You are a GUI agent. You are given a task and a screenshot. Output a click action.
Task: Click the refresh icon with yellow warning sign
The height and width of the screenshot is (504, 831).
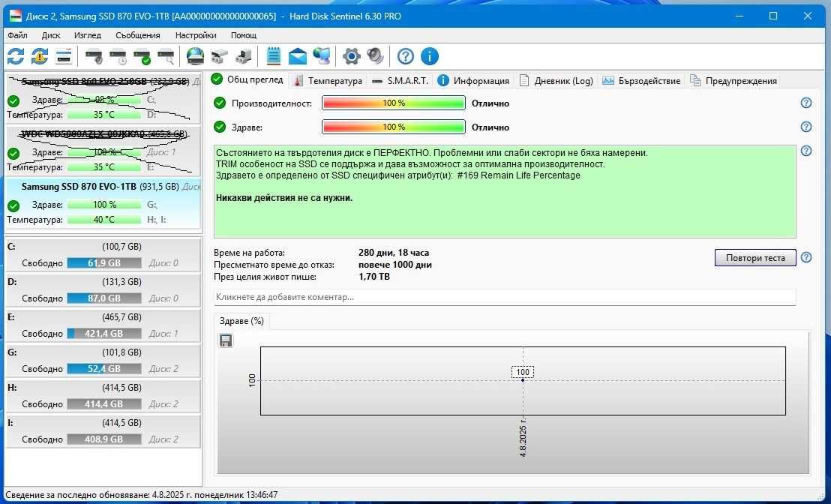click(40, 56)
